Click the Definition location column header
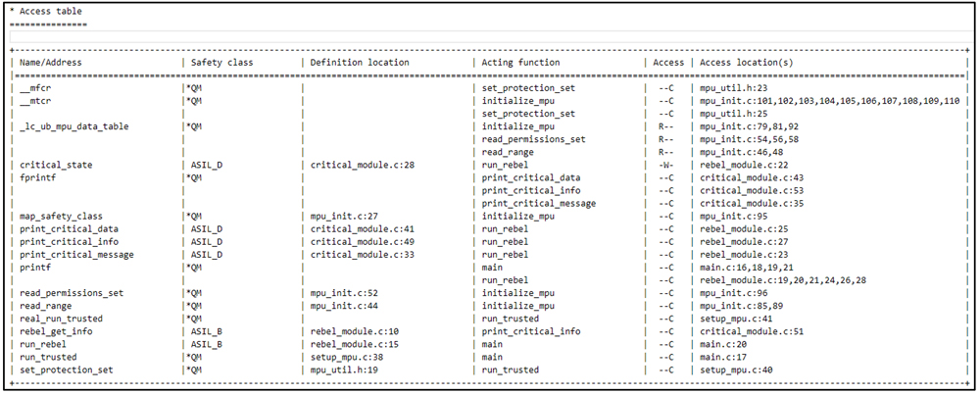Viewport: 980px width, 394px height. tap(360, 63)
